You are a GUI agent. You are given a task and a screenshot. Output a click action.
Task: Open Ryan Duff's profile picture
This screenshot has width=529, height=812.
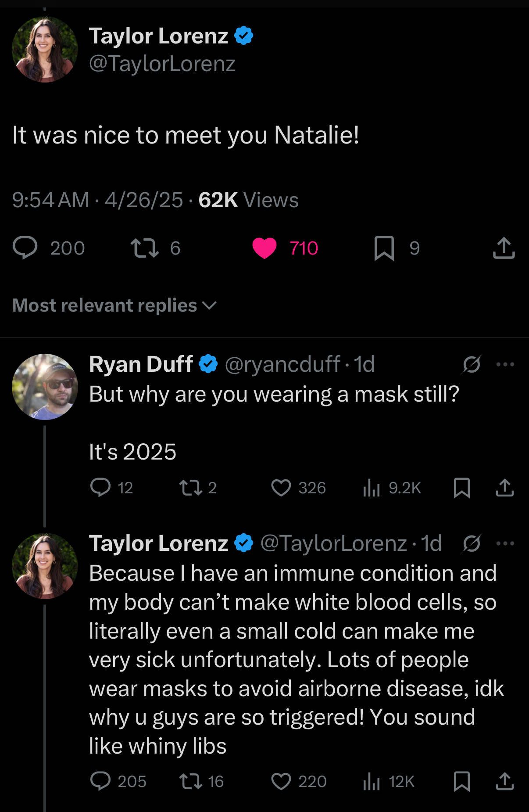coord(45,387)
